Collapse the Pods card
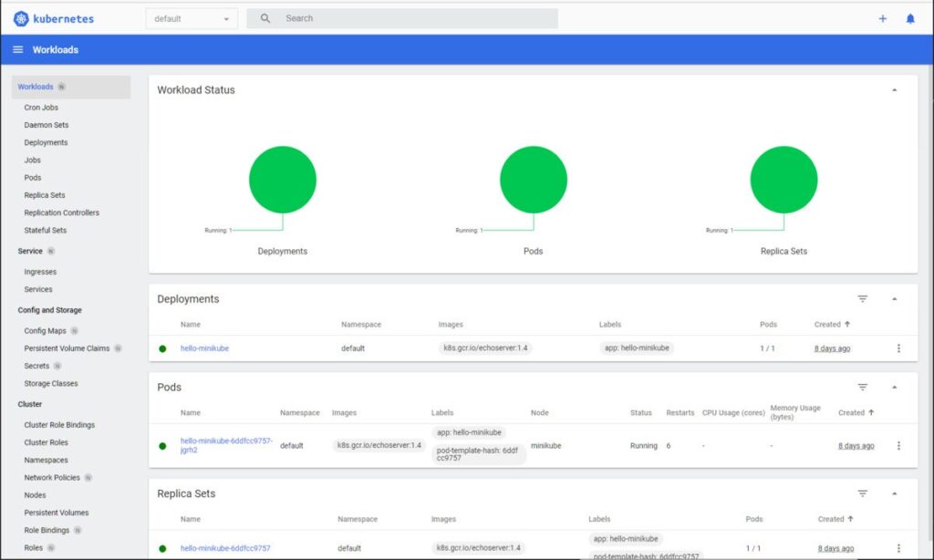The image size is (934, 560). click(x=894, y=388)
